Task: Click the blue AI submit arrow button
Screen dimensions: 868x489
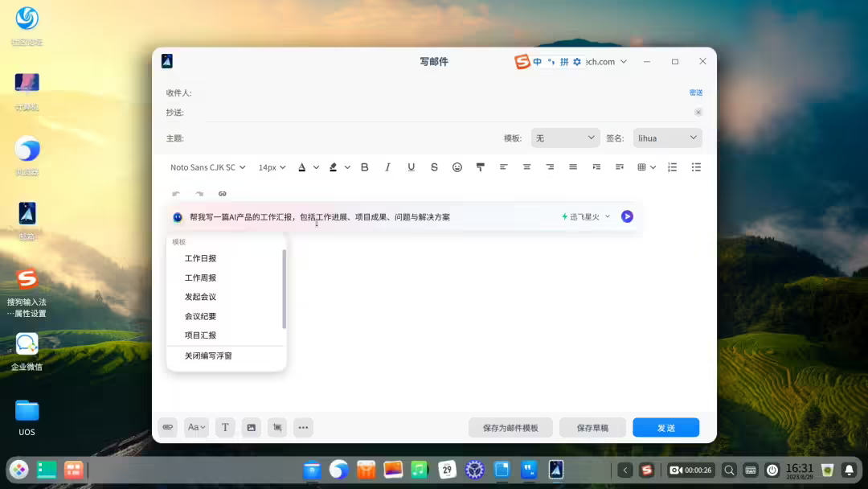Action: [627, 216]
